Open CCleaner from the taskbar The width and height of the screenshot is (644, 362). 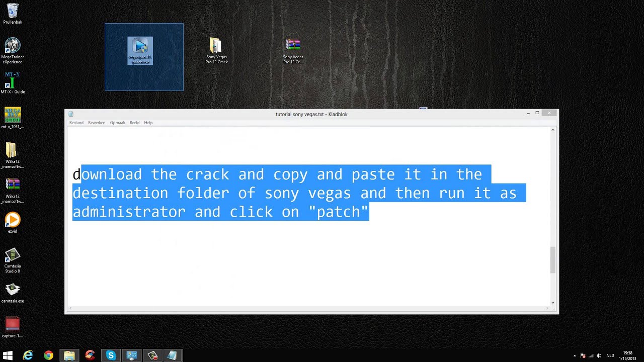tap(90, 355)
